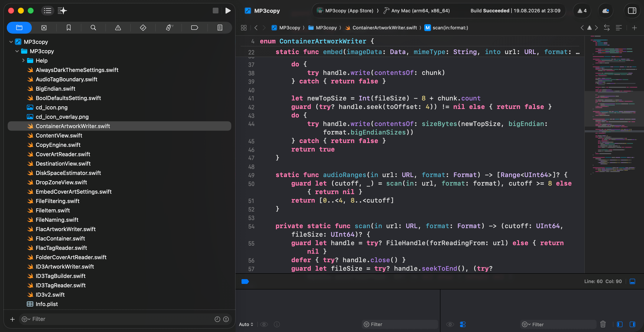Open the editor options lines menu

(x=619, y=28)
